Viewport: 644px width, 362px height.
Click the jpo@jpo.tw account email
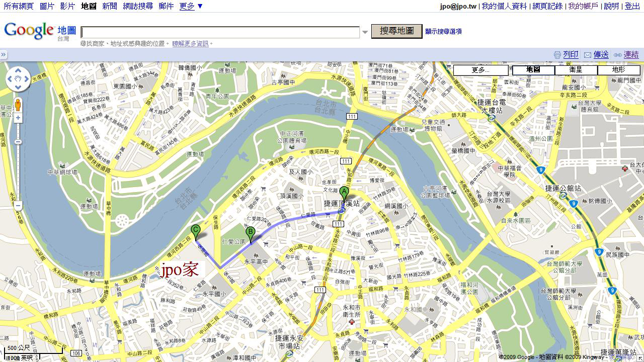458,6
